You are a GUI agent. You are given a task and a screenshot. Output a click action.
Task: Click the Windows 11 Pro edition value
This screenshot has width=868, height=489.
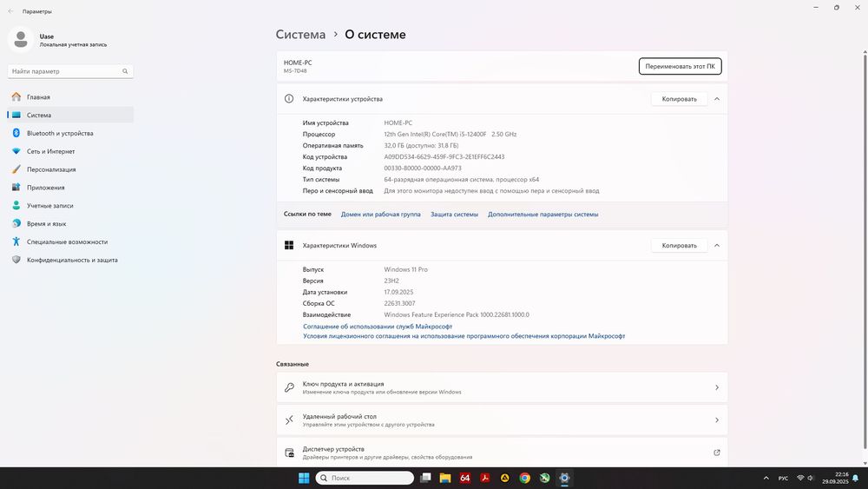point(405,270)
